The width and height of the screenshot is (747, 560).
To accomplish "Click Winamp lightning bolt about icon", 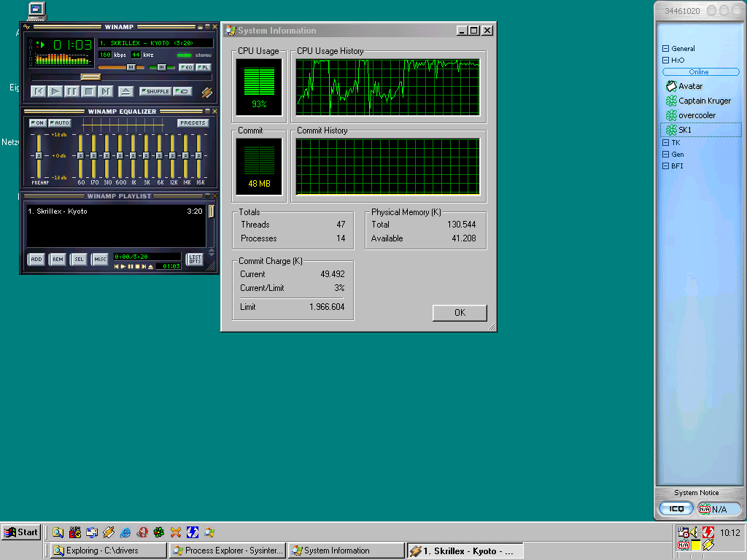I will click(206, 92).
